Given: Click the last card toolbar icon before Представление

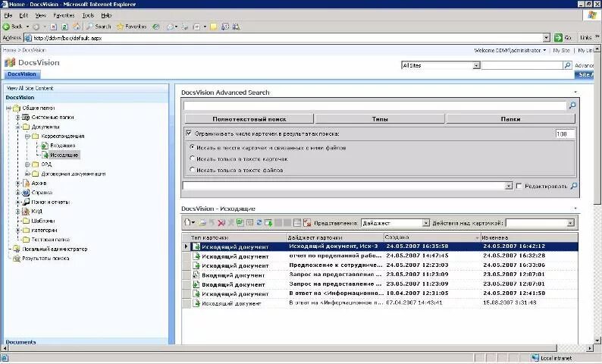Looking at the screenshot, I should click(307, 223).
